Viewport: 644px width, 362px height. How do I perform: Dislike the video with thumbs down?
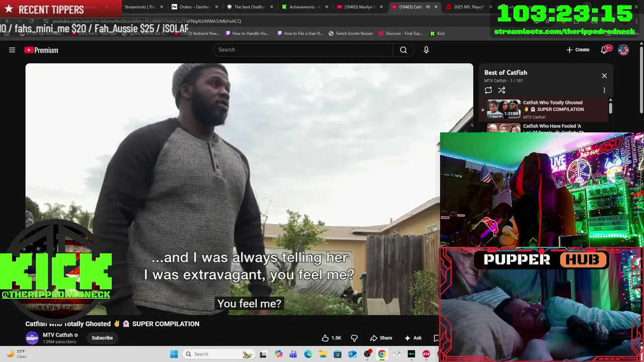coord(354,338)
